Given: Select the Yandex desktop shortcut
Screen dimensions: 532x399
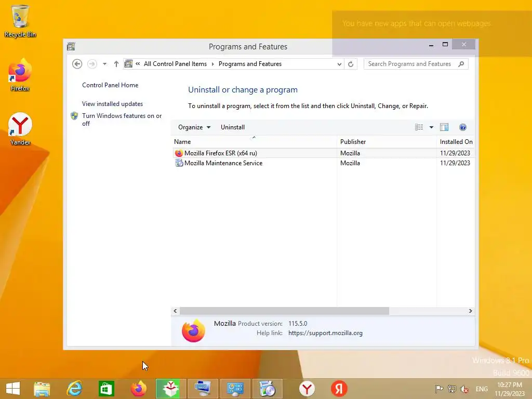Looking at the screenshot, I should (20, 129).
